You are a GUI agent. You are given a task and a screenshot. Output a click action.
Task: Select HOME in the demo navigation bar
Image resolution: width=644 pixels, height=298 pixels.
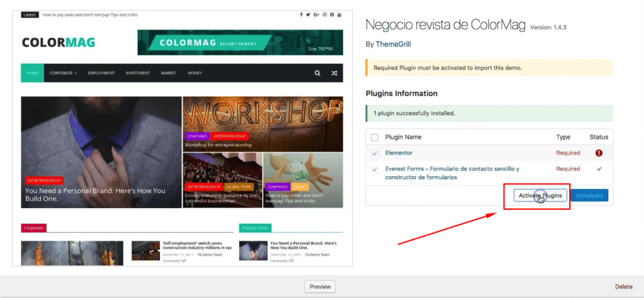coord(33,73)
